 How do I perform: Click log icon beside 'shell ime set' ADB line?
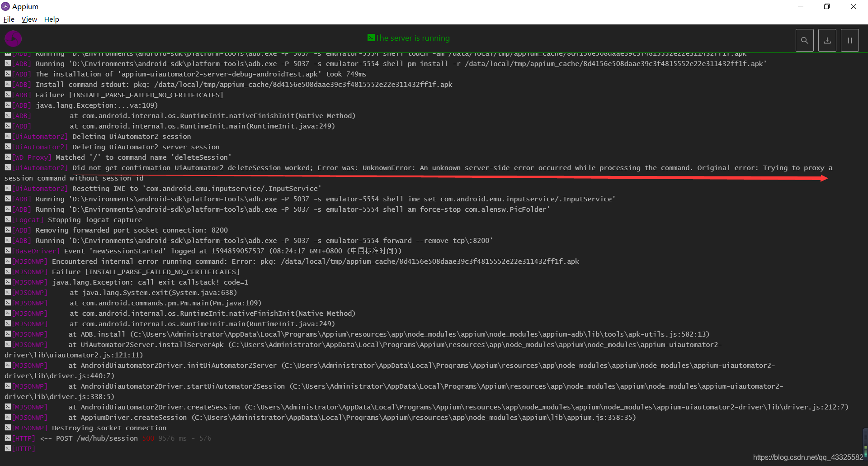pyautogui.click(x=8, y=199)
